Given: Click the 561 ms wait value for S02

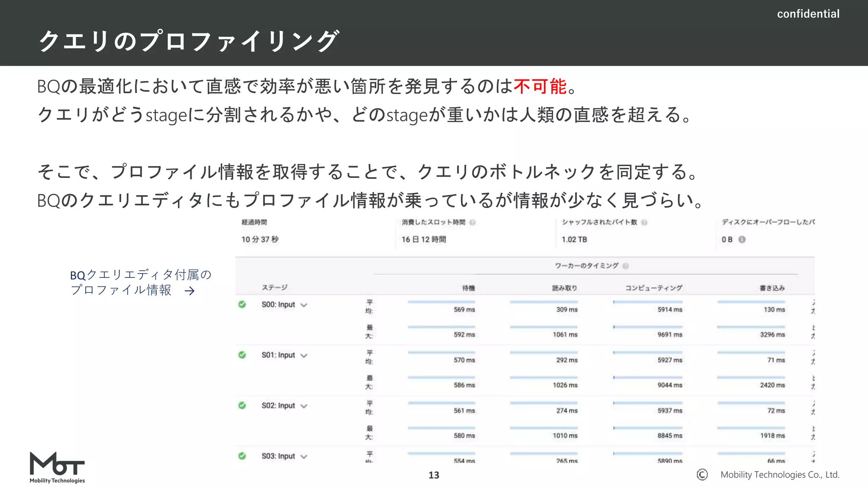Looking at the screenshot, I should [x=465, y=410].
